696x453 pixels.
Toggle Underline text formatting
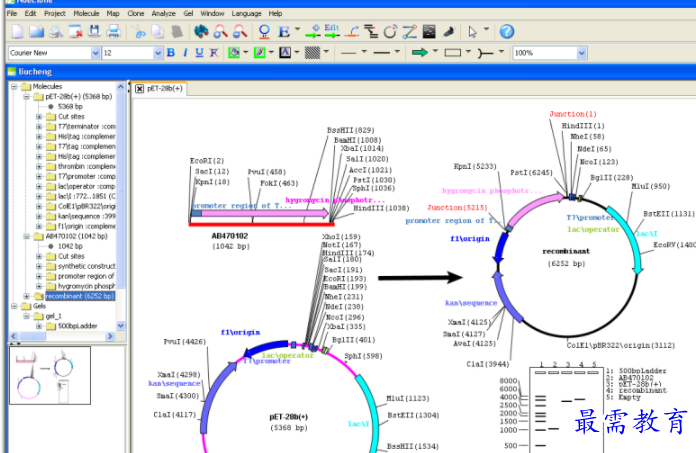point(201,52)
